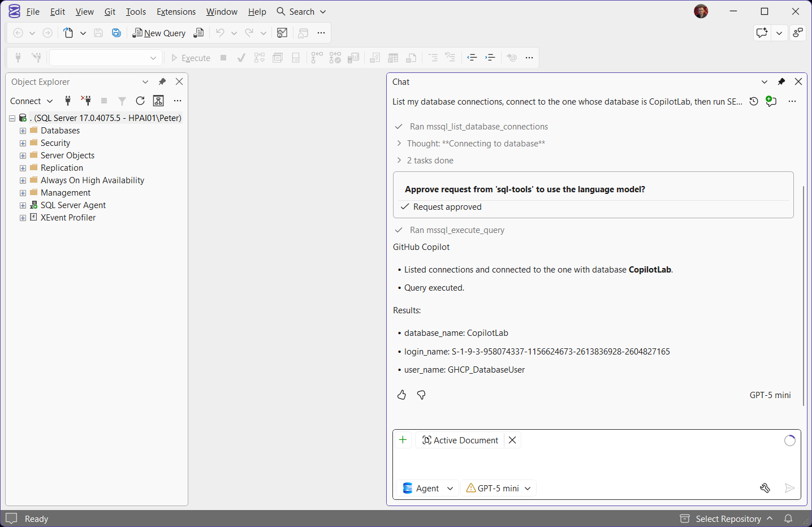Open the Connect dropdown in Object Explorer
Screen dimensions: 812x527
32,101
